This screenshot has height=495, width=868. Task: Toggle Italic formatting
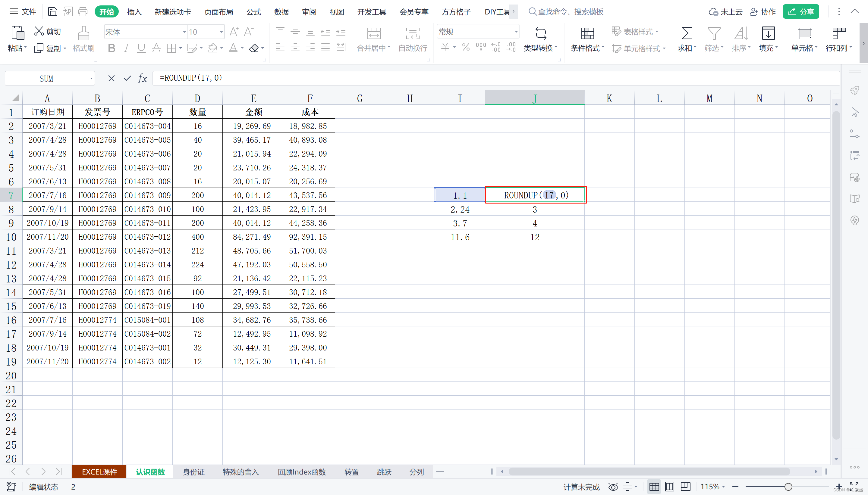pos(126,48)
